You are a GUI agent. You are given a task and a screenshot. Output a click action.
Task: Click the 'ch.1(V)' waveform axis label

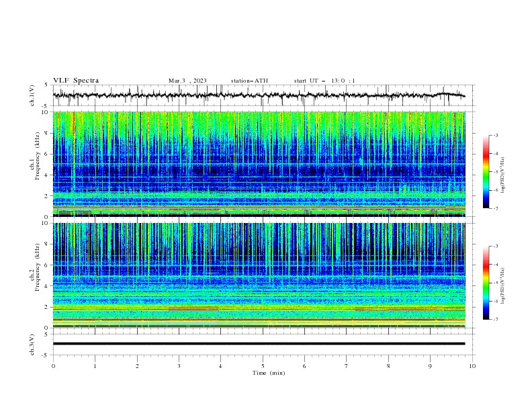point(32,95)
